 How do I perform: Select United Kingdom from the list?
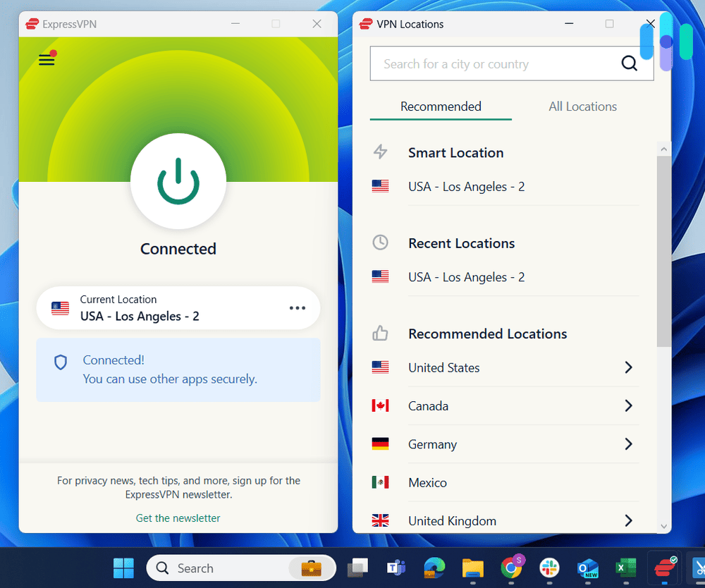tap(452, 520)
